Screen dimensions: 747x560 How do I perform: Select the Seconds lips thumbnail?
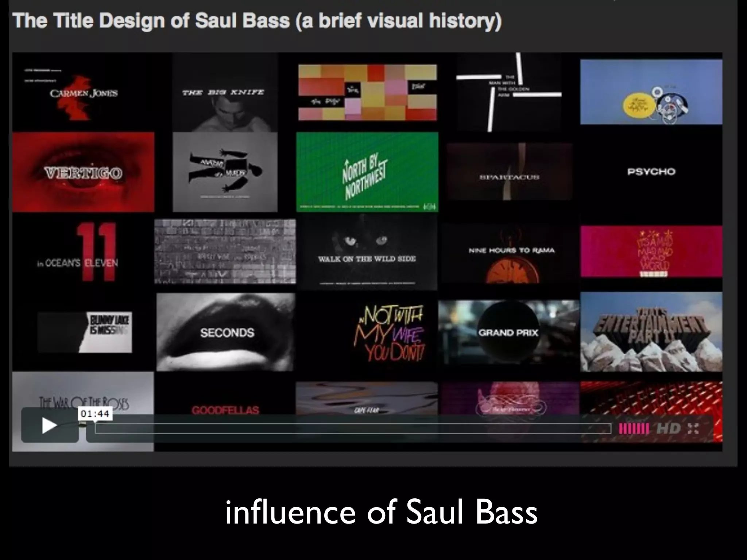tap(225, 332)
